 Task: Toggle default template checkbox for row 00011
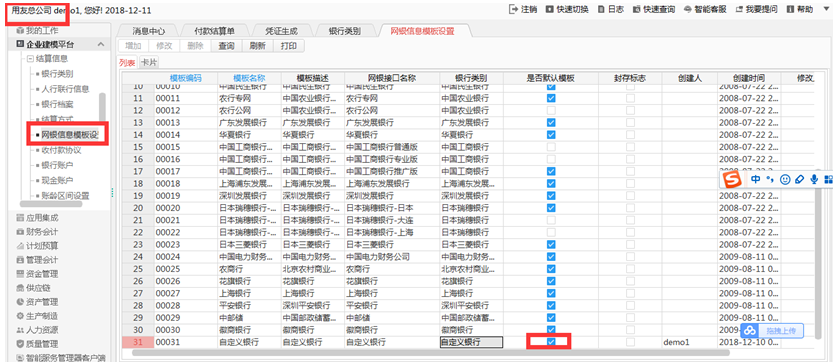coord(551,98)
